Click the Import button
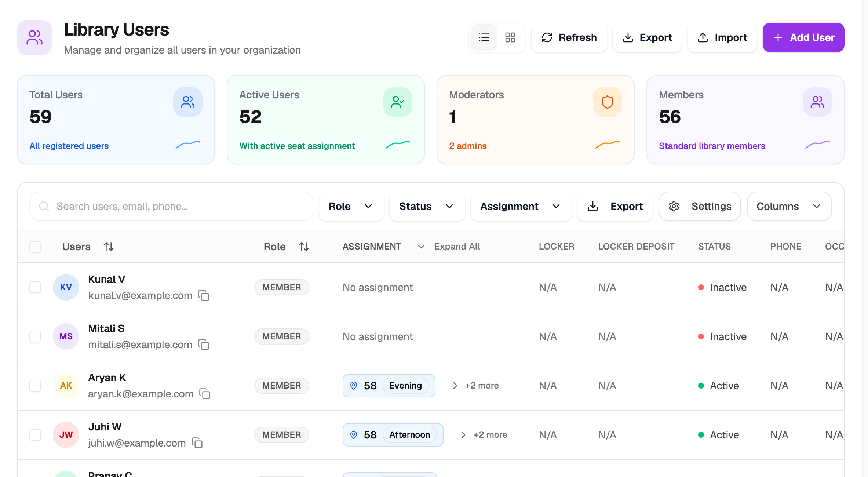This screenshot has height=477, width=868. point(722,37)
